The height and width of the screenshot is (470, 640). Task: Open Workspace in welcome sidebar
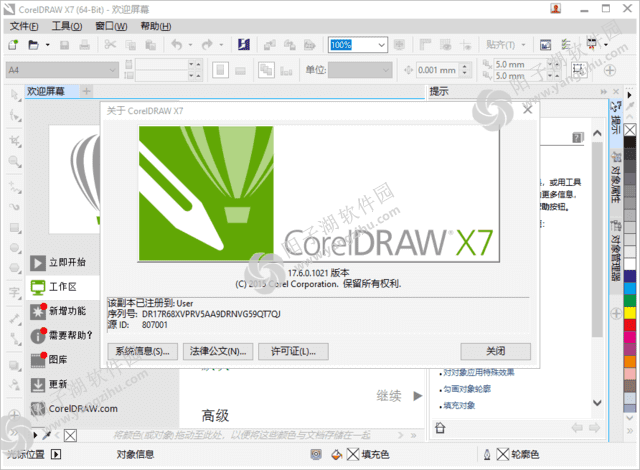(63, 287)
